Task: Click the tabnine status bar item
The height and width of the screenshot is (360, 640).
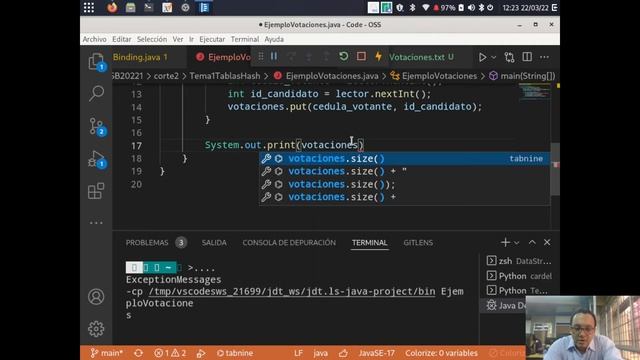Action: pyautogui.click(x=235, y=353)
